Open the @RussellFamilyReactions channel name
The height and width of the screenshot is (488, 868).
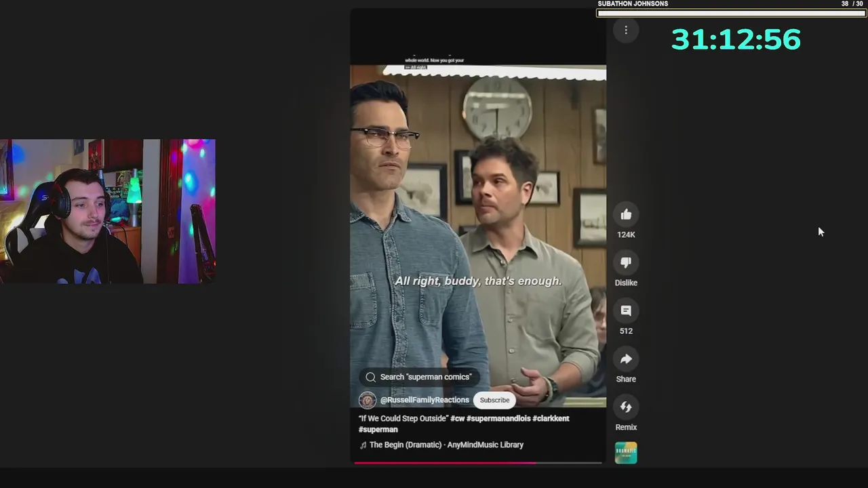coord(425,400)
